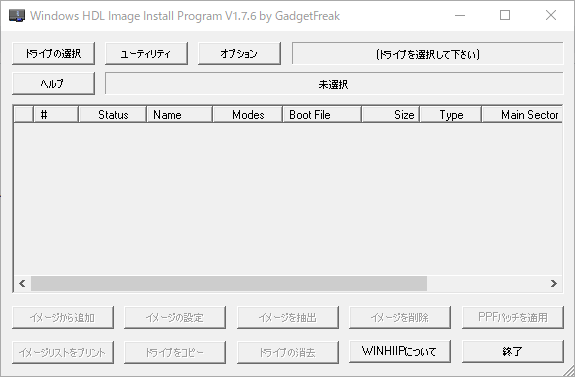Sort by the Size column header
This screenshot has height=377, width=575.
(x=391, y=114)
